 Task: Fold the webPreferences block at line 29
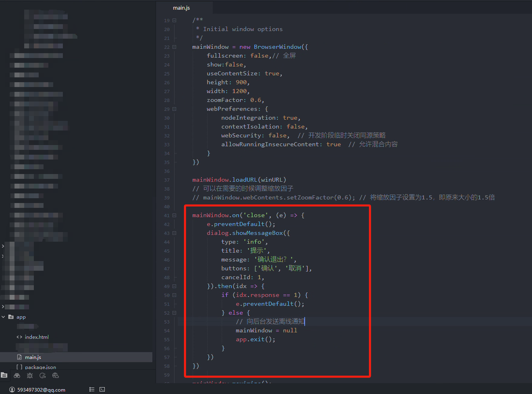[x=175, y=109]
